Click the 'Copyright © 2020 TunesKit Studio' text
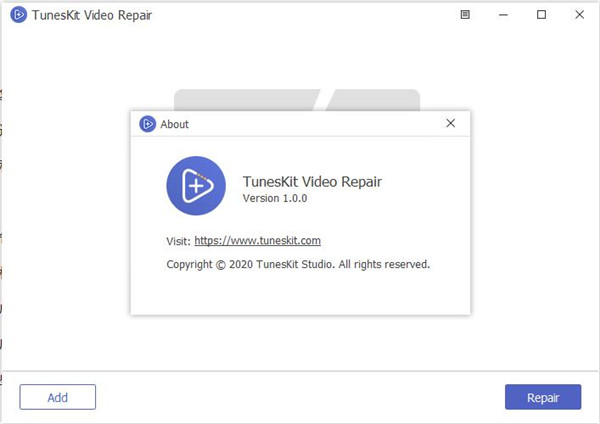This screenshot has height=424, width=600. pyautogui.click(x=250, y=264)
